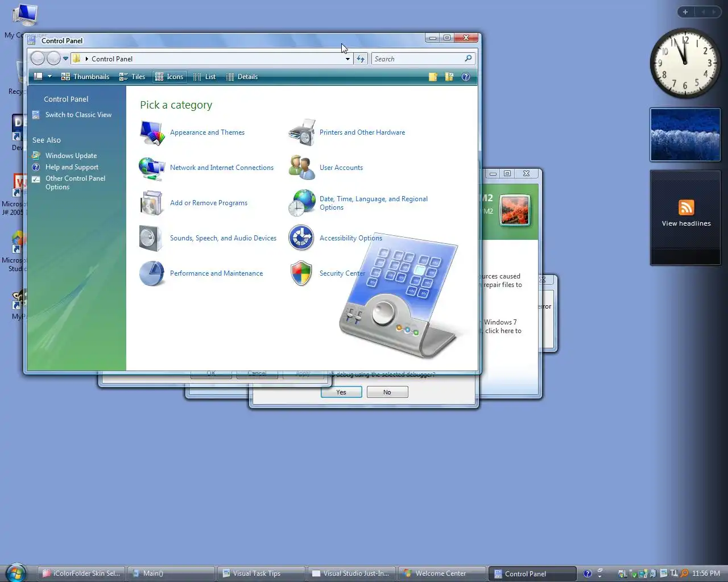
Task: Open the address bar history dropdown
Action: click(348, 59)
